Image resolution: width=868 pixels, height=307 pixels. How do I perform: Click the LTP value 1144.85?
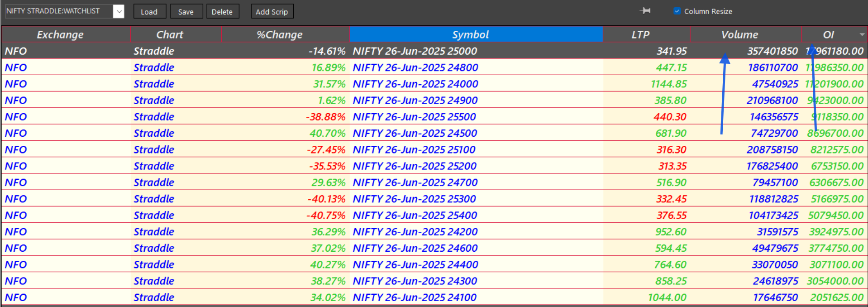(x=669, y=84)
